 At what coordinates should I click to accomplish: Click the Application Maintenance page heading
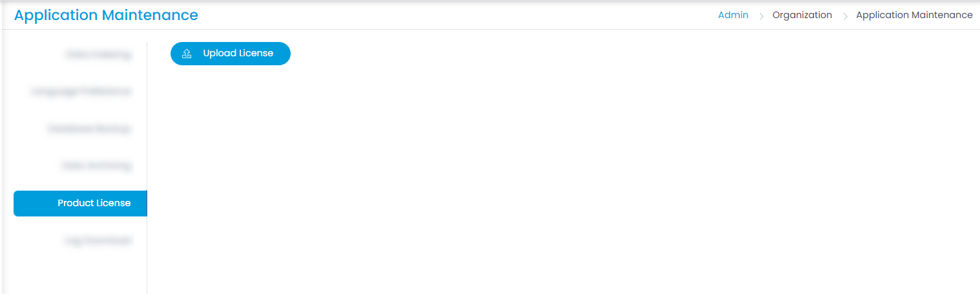pos(106,15)
